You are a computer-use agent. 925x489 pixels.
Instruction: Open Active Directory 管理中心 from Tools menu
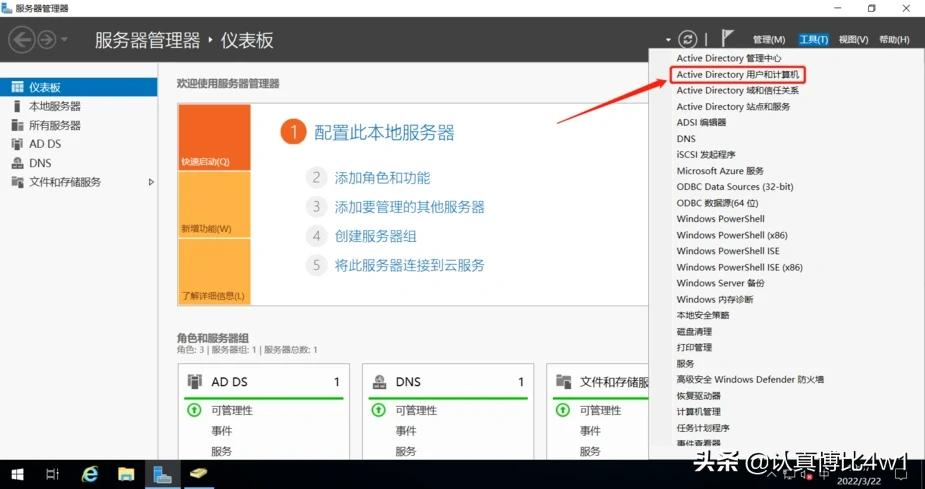click(x=729, y=58)
